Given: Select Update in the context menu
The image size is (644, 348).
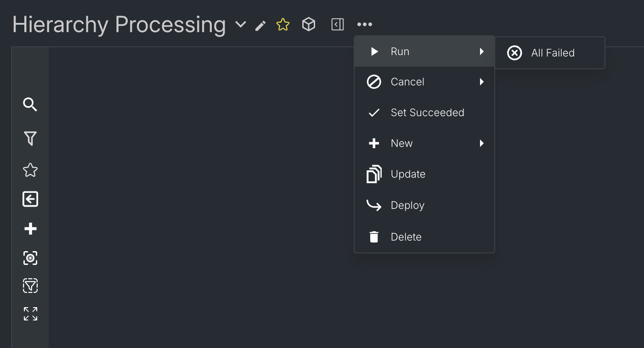Looking at the screenshot, I should (x=408, y=174).
